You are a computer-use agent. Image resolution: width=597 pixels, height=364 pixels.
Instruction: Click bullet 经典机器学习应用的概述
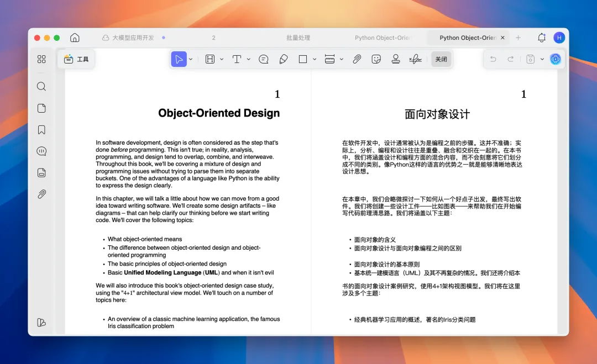coord(415,319)
